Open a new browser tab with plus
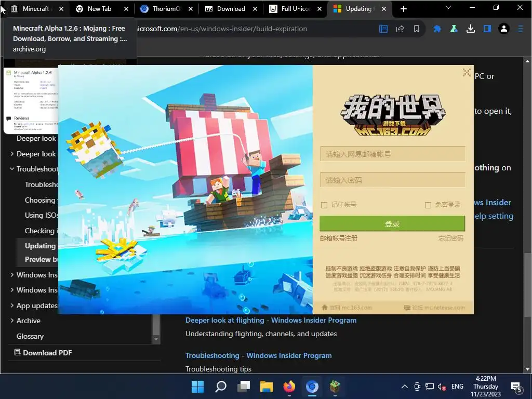The image size is (532, 399). [403, 9]
